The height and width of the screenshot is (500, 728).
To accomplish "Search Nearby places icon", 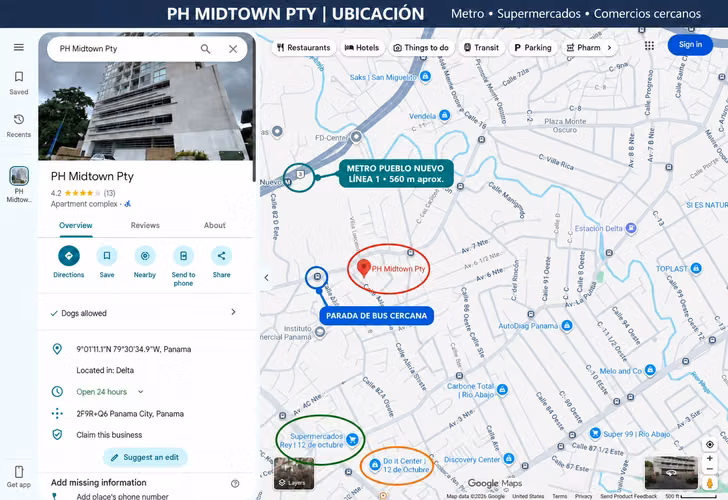I will point(145,256).
